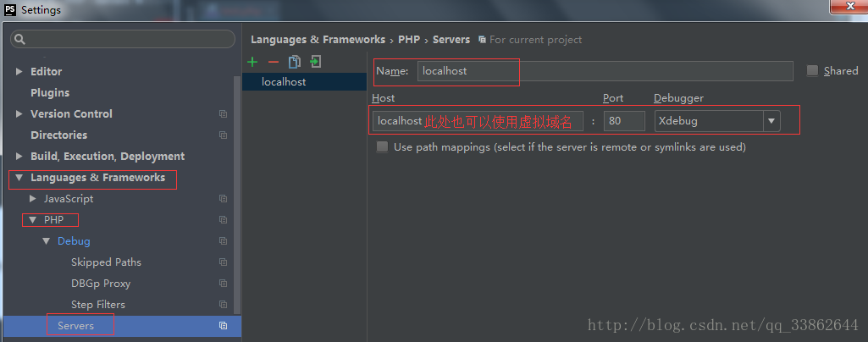868x342 pixels.
Task: Click project-level icon beside DBGp Proxy
Action: click(x=223, y=284)
